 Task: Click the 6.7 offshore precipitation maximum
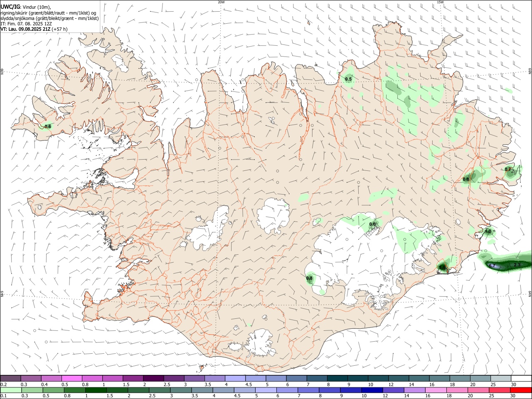tap(492, 266)
